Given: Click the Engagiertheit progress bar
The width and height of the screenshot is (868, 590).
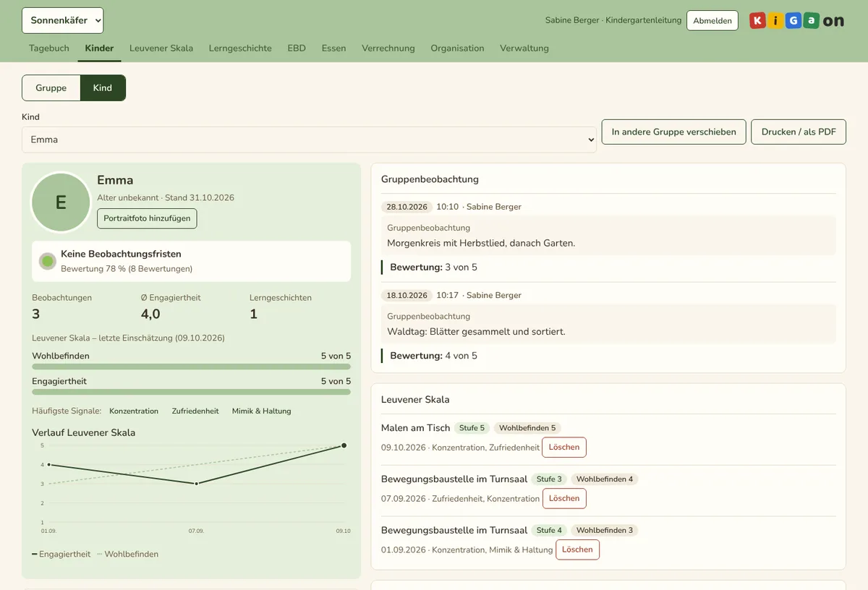Looking at the screenshot, I should [x=191, y=392].
